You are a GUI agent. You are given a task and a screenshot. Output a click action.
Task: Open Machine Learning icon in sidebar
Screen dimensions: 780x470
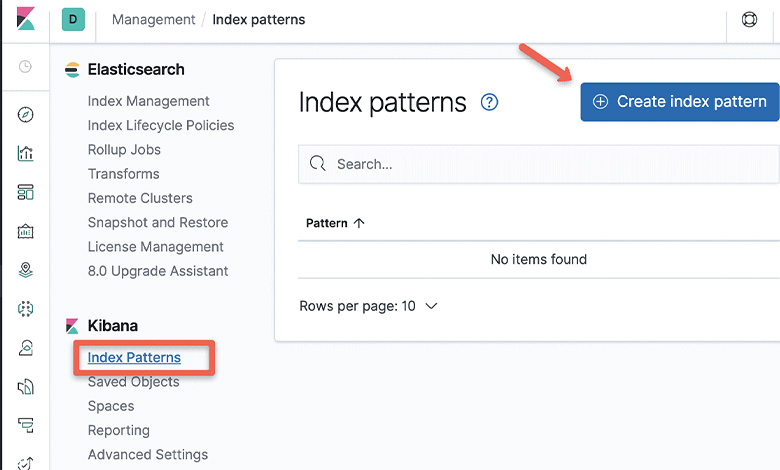point(25,308)
